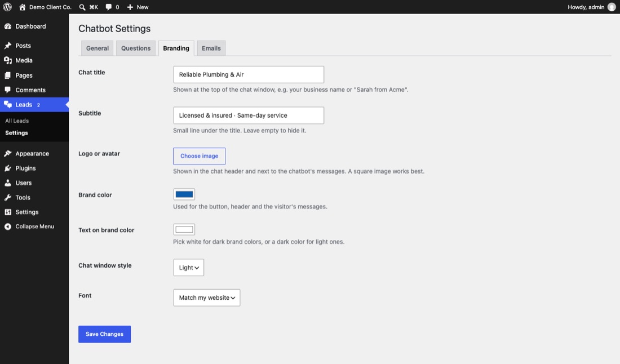Click Howdy, admin account link
Viewport: 620px width, 364px height.
(x=586, y=7)
